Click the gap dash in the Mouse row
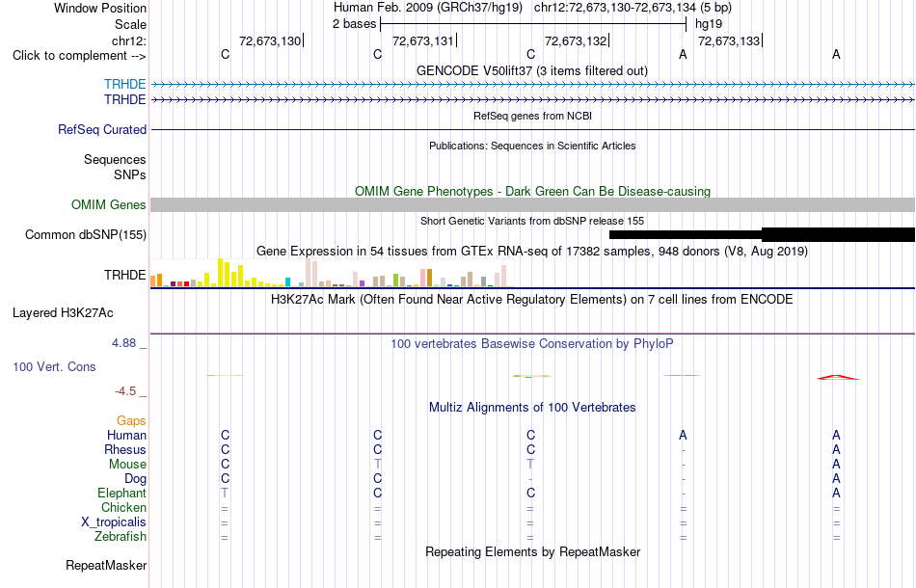Screen dimensions: 916x588 pyautogui.click(x=683, y=465)
